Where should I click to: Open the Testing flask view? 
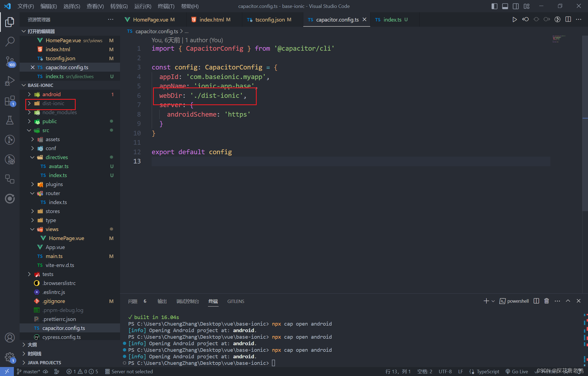(10, 120)
